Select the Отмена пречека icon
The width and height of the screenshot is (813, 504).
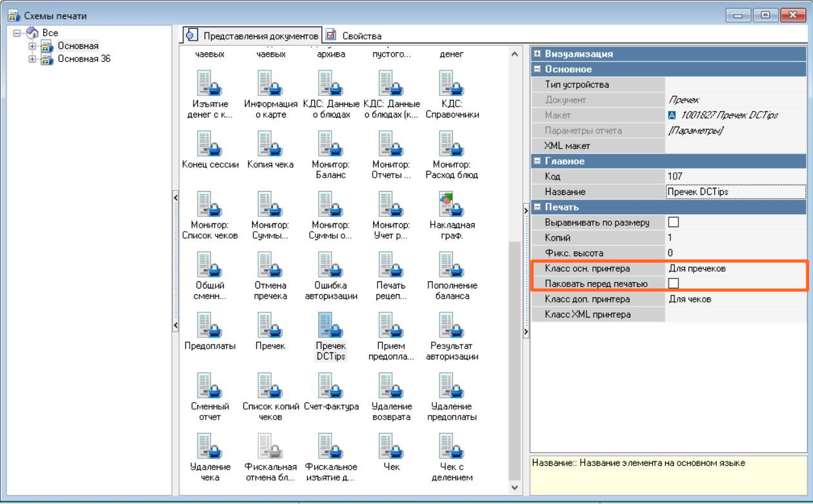270,265
